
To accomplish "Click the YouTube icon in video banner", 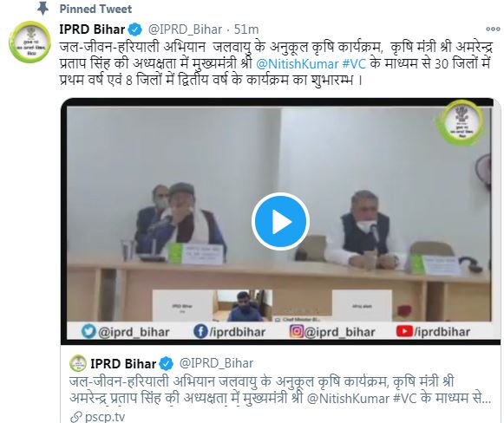I will click(404, 331).
